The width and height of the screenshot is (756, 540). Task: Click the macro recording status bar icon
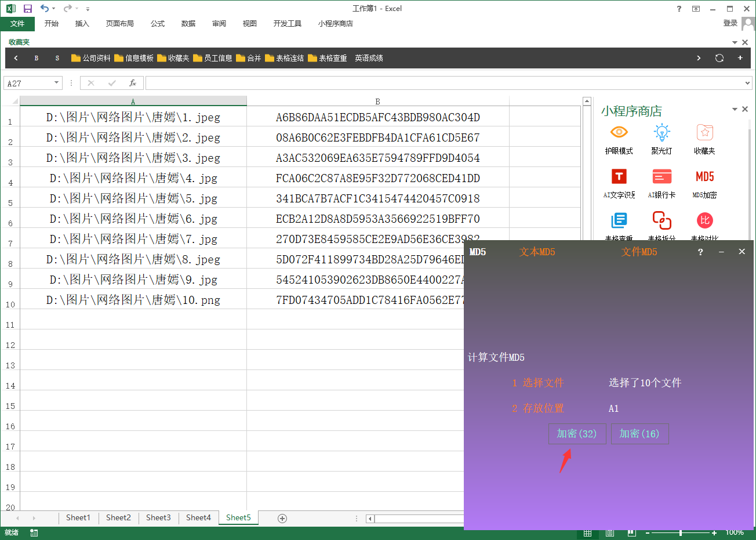tap(34, 532)
